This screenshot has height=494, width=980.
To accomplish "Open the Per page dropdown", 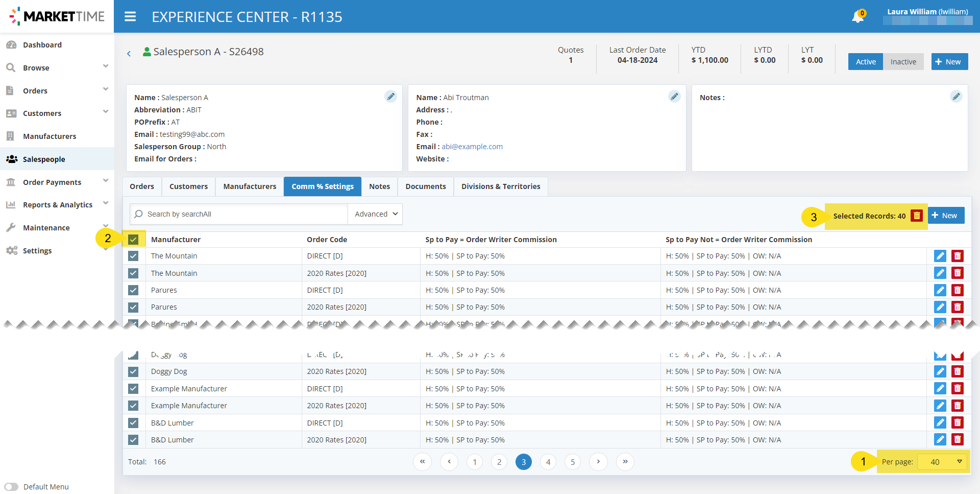I will pos(942,462).
